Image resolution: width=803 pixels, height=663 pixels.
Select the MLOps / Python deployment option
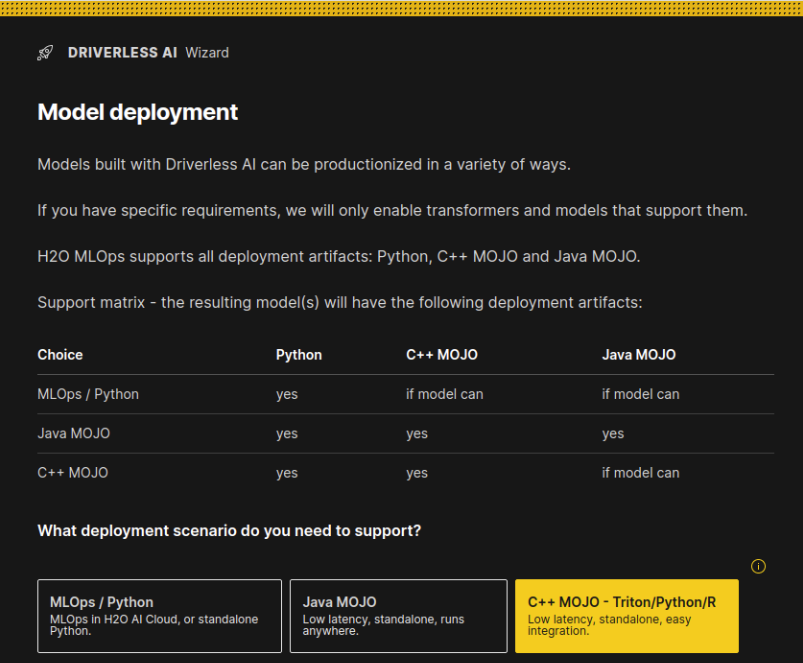[x=159, y=615]
